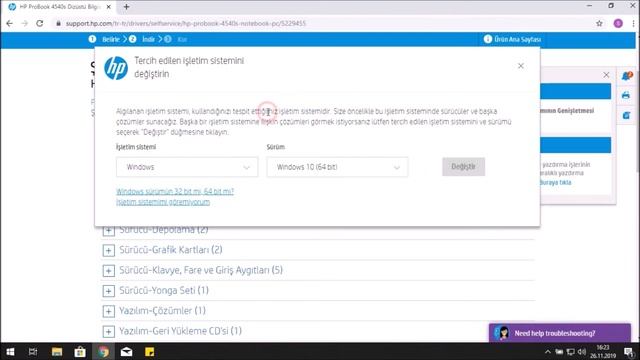Go to step 3 Kur
Viewport: 640px width, 360px height.
click(x=176, y=39)
